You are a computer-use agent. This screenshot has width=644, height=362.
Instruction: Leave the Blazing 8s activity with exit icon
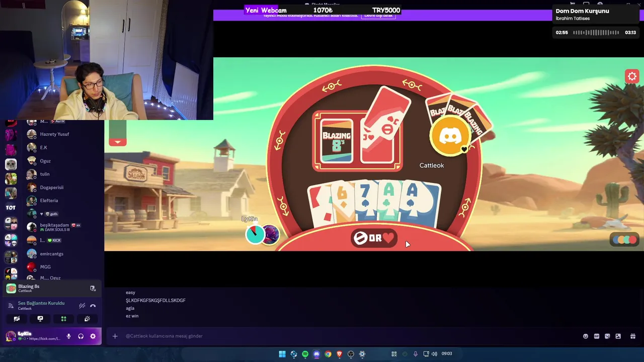tap(93, 288)
